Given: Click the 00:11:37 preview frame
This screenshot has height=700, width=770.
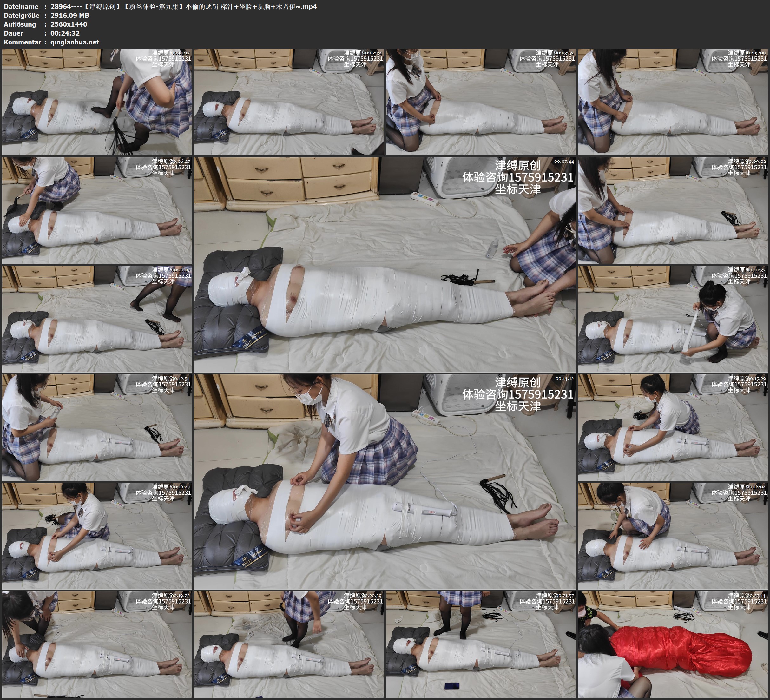Looking at the screenshot, I should coord(673,319).
